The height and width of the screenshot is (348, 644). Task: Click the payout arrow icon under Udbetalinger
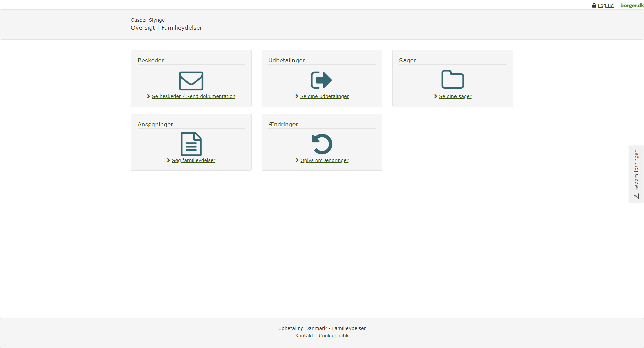click(321, 80)
